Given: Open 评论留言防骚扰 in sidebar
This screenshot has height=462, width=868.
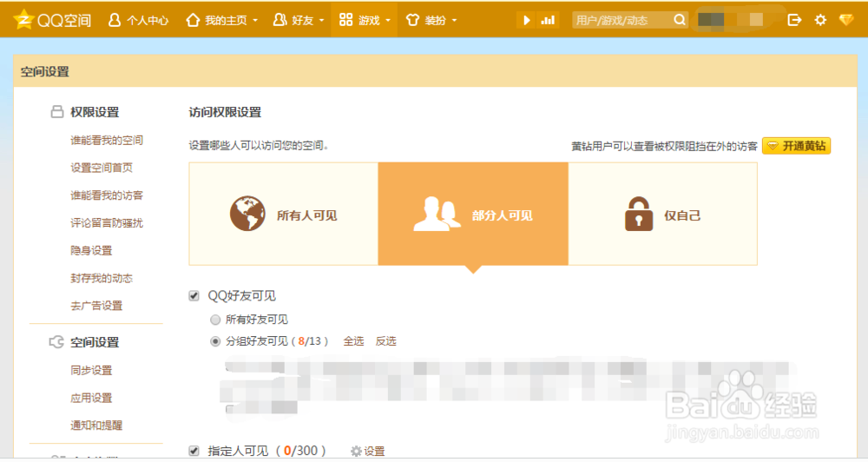Looking at the screenshot, I should point(107,222).
